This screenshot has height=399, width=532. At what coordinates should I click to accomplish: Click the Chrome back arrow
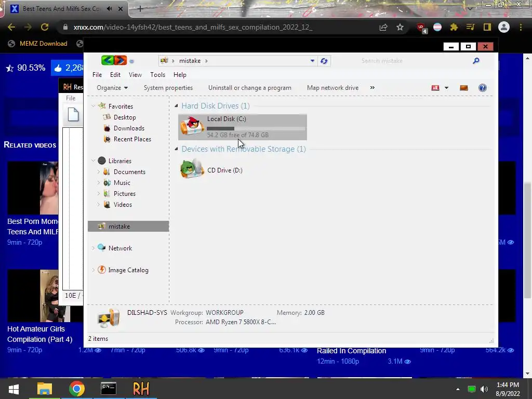tap(11, 27)
